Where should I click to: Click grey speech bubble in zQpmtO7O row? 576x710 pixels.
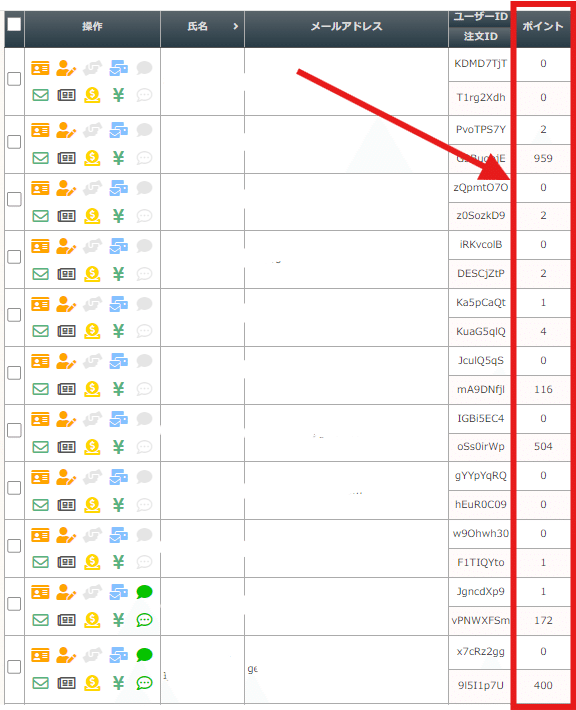tap(144, 188)
